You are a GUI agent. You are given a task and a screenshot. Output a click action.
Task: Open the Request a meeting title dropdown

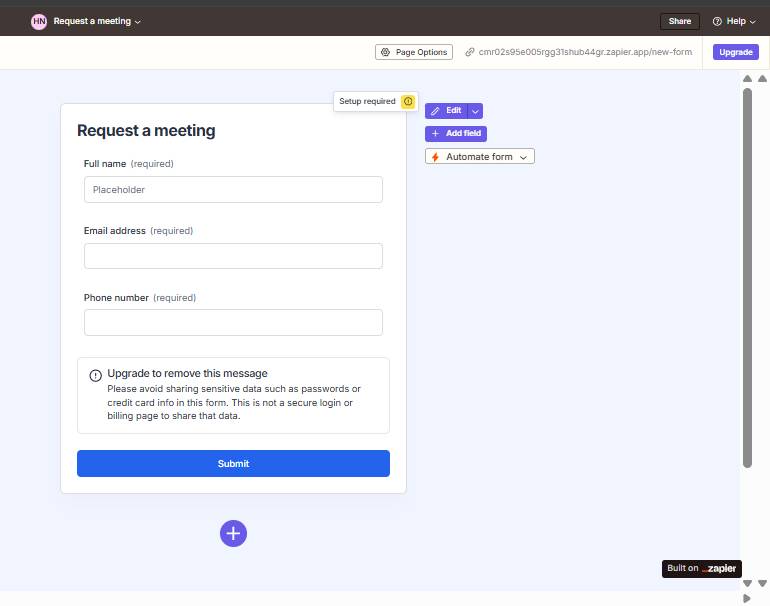pos(97,21)
